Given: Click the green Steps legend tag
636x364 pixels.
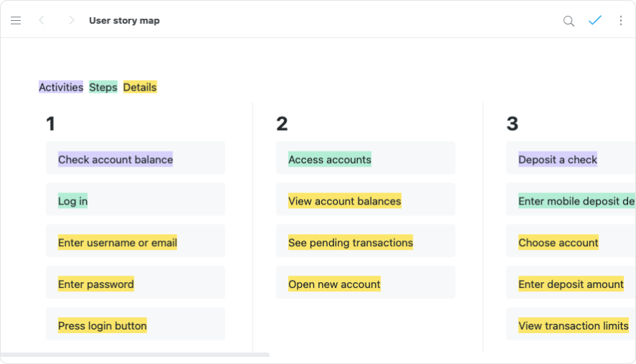Looking at the screenshot, I should point(103,88).
